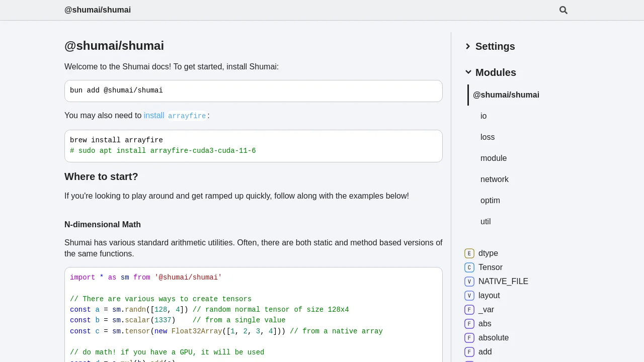This screenshot has width=644, height=362.
Task: Click the 'bun add @shumai/shumai' code block
Action: (254, 91)
